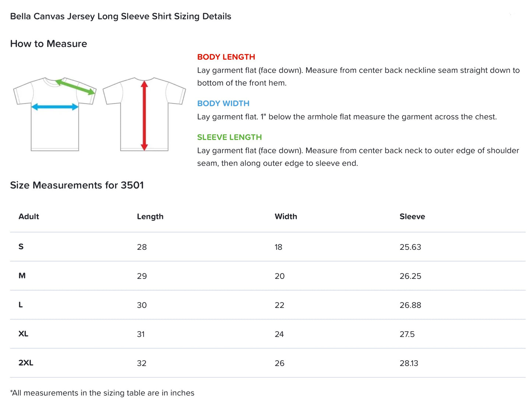Click the front-view shirt measuring diagram
Image resolution: width=532 pixels, height=404 pixels.
[55, 114]
